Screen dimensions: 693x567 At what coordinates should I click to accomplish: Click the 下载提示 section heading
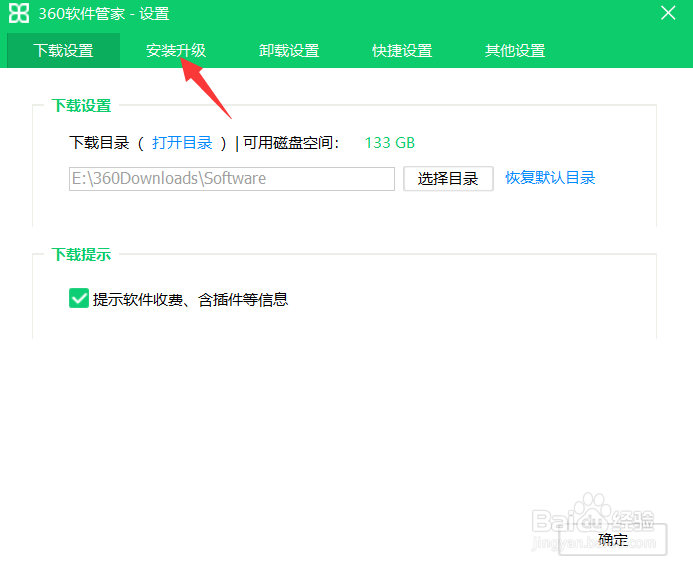pyautogui.click(x=81, y=255)
